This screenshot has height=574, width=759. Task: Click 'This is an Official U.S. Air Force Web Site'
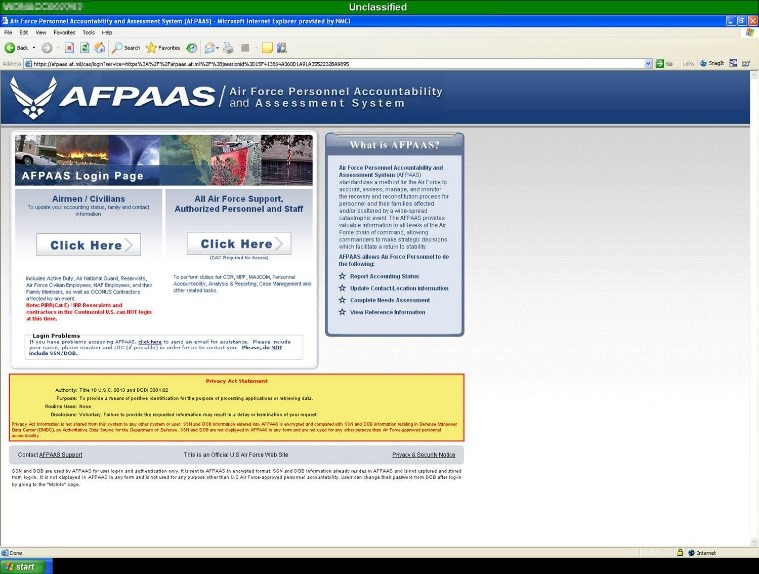(236, 454)
